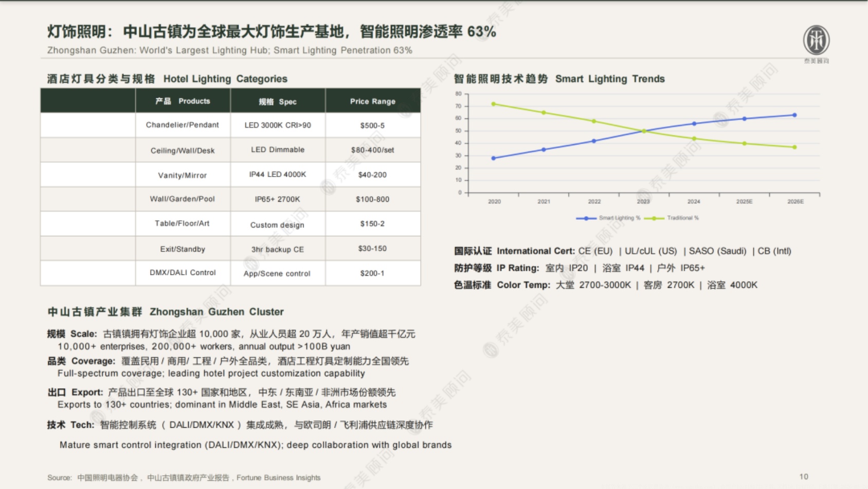Select the 'IP44 LED 4000K' cell

click(278, 174)
